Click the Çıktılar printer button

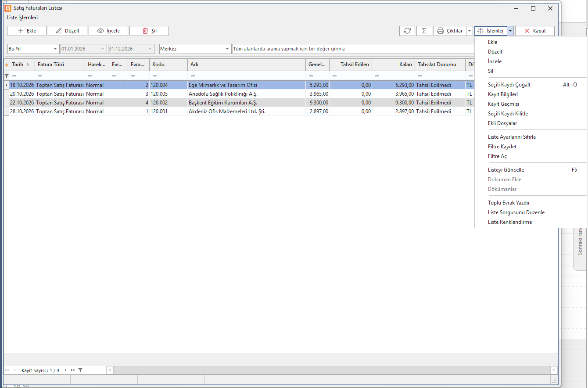pyautogui.click(x=450, y=31)
